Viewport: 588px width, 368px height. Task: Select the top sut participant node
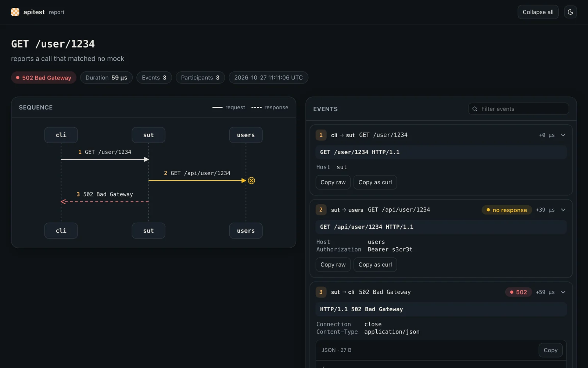(148, 135)
